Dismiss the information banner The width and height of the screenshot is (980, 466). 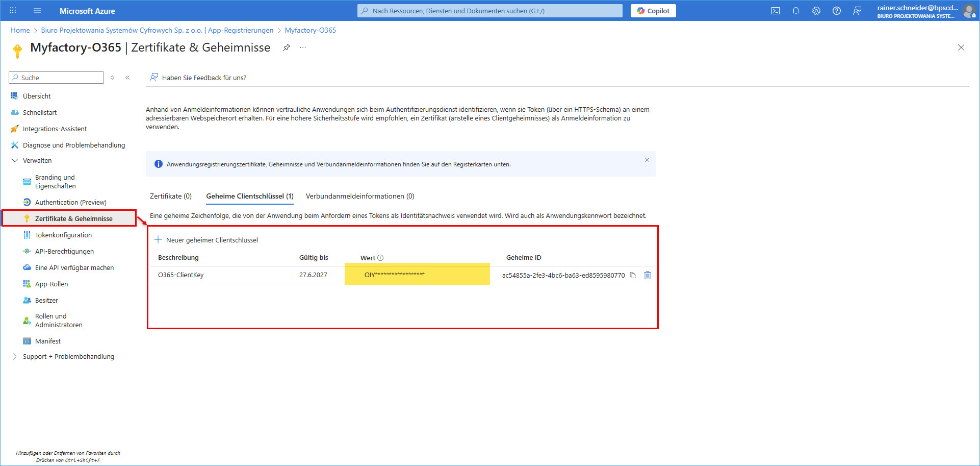pyautogui.click(x=647, y=160)
